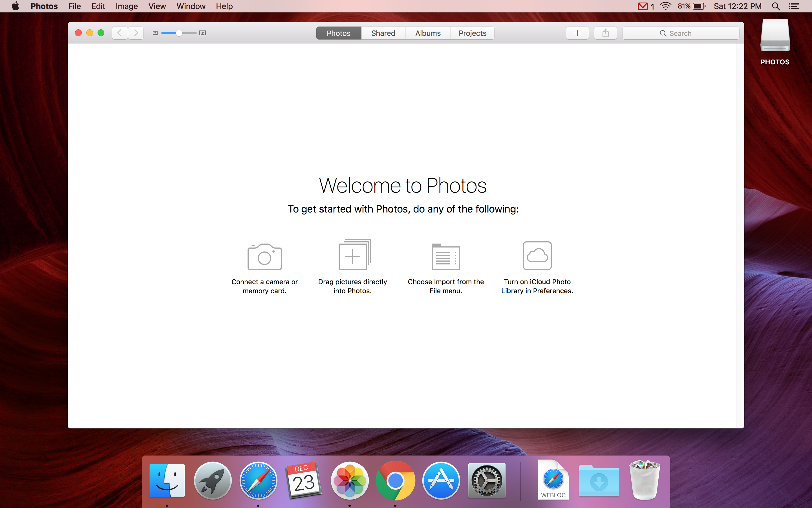Click 'Turn on iCloud Photo Library in Preferences.' text

pyautogui.click(x=537, y=286)
